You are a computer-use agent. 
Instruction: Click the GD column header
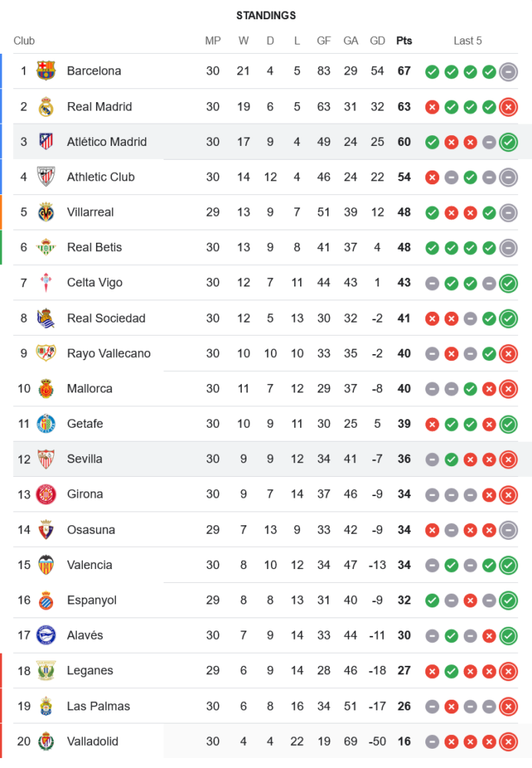pyautogui.click(x=377, y=41)
